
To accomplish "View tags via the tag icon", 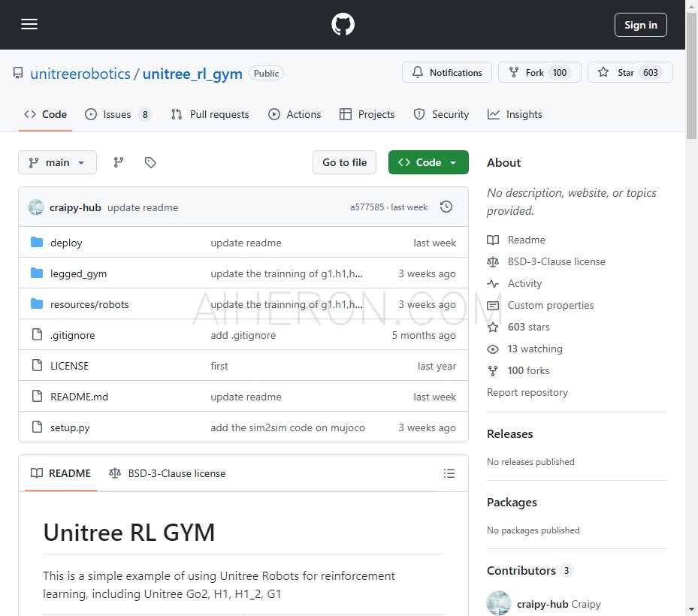I will click(150, 162).
